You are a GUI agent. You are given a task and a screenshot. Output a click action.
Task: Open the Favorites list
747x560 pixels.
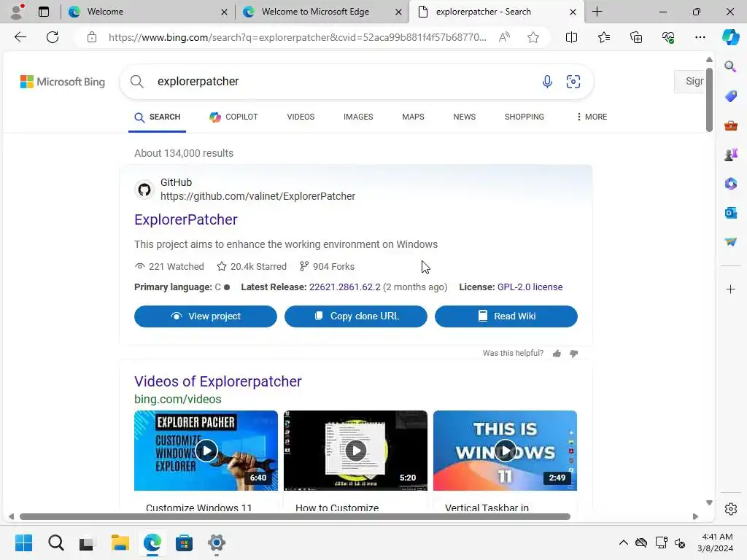(604, 37)
